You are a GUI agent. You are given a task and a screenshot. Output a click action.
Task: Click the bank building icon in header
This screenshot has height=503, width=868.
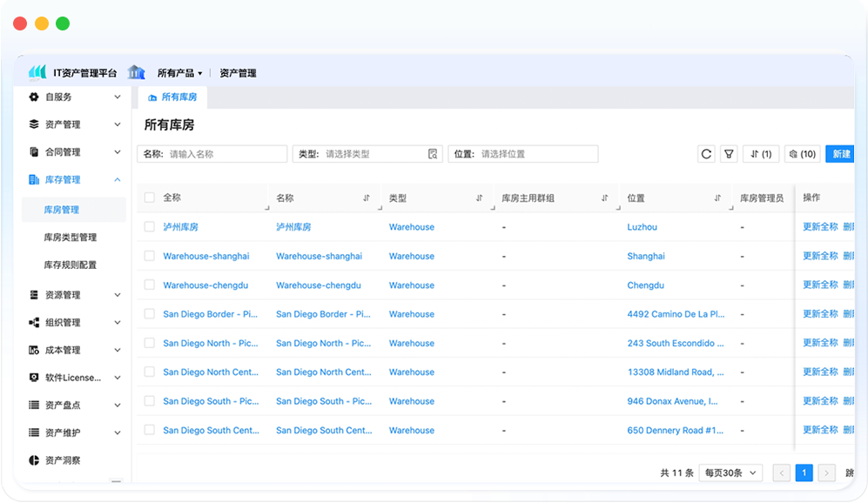(136, 72)
